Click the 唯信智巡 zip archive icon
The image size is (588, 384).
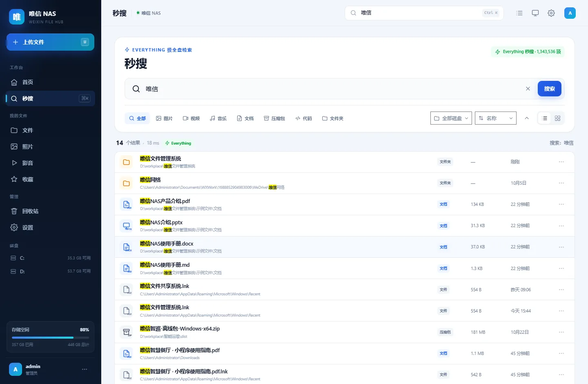(x=127, y=332)
